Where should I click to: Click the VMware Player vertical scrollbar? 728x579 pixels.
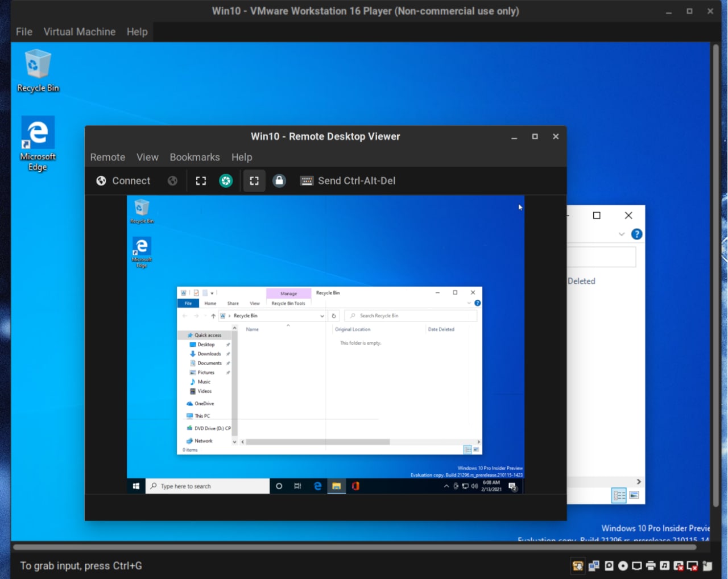[x=716, y=276]
